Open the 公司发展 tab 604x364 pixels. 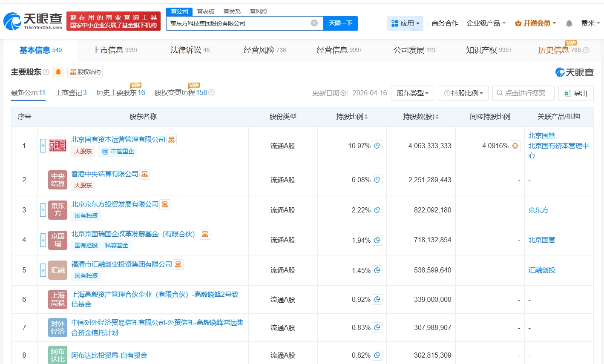414,50
